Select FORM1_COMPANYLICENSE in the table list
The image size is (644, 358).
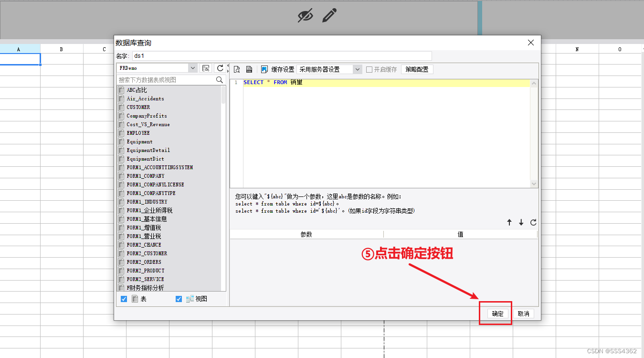tap(155, 184)
